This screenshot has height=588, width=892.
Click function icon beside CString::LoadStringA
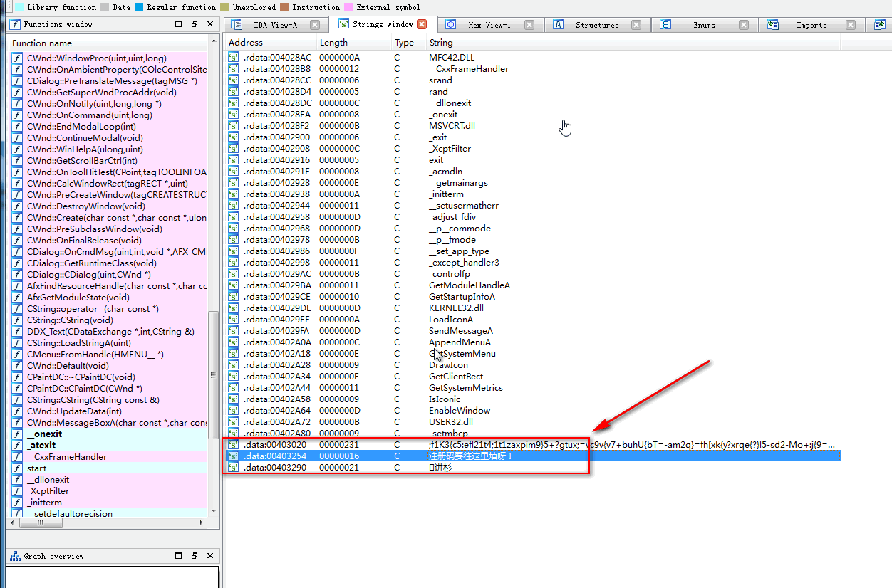pos(17,343)
